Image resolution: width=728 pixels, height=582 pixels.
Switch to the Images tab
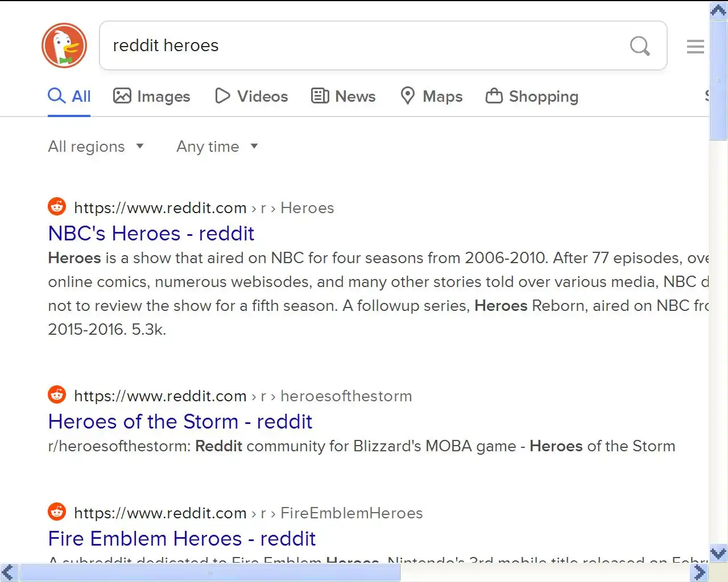click(151, 96)
